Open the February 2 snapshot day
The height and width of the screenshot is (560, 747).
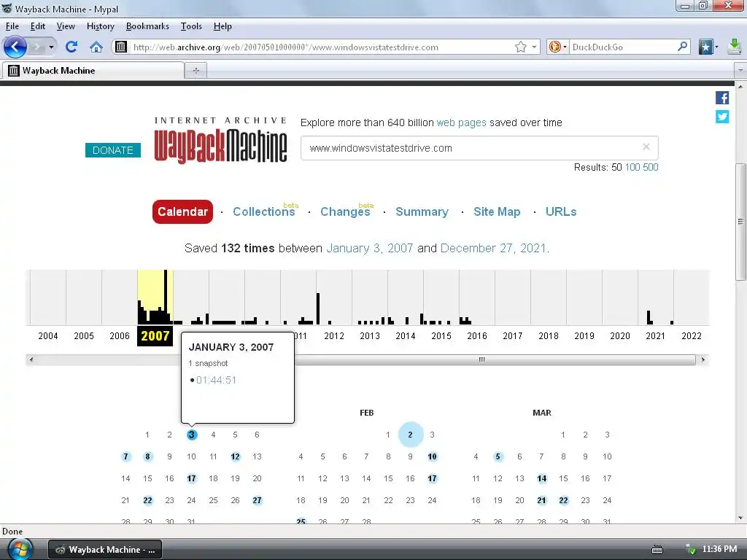(410, 435)
